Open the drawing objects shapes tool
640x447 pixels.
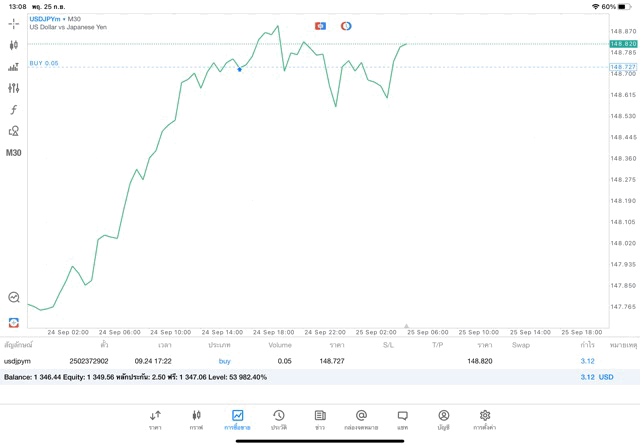click(13, 131)
